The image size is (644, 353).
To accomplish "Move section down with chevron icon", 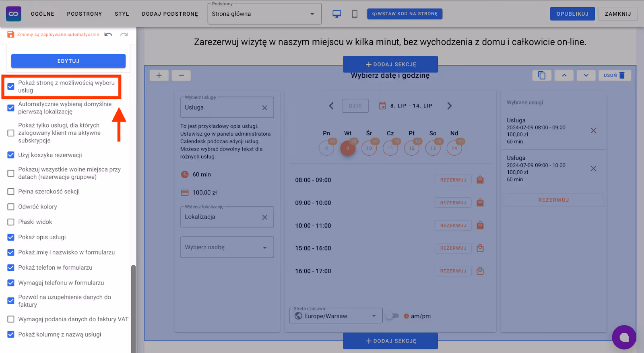I will [x=586, y=75].
